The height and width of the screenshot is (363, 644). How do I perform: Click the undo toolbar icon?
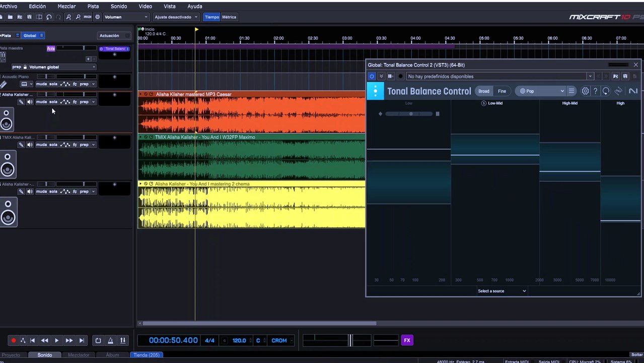(49, 17)
